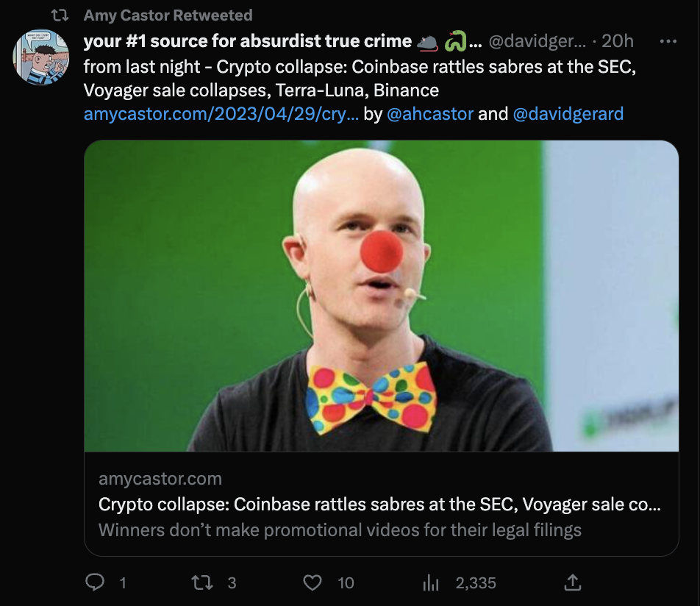Click the amycastor.com domain in the link card
Screen dimensions: 700x606
(x=160, y=479)
